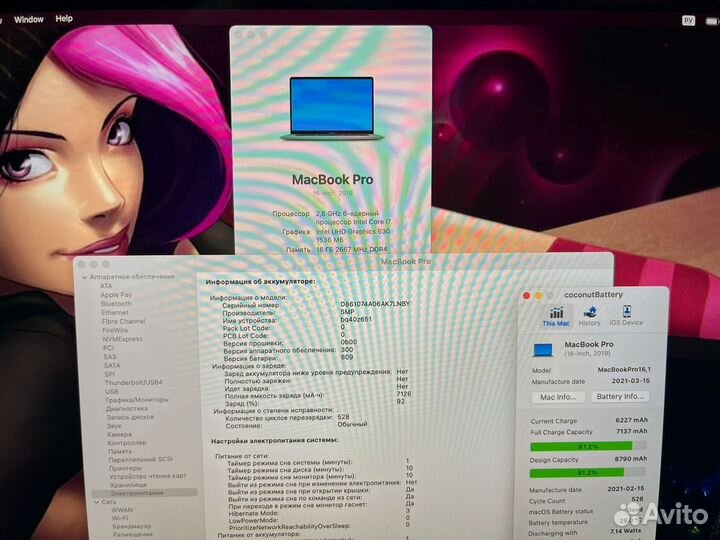This screenshot has width=720, height=540.
Task: Open the This Mac tab in coconutBattery
Action: click(x=556, y=316)
